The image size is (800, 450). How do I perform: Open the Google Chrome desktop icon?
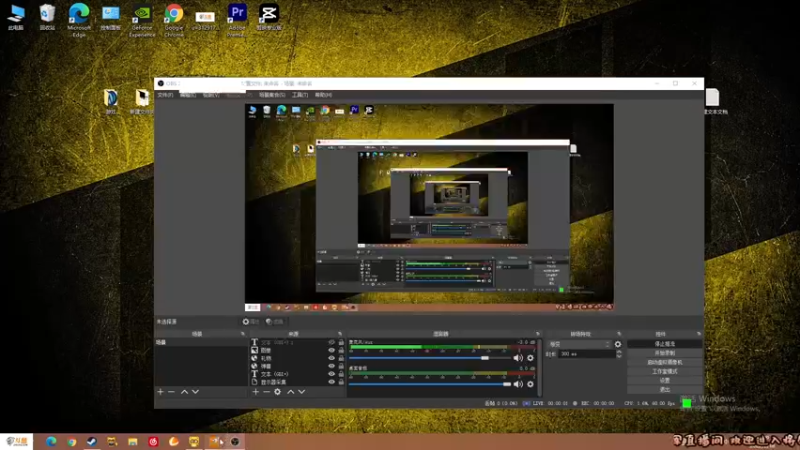(173, 20)
